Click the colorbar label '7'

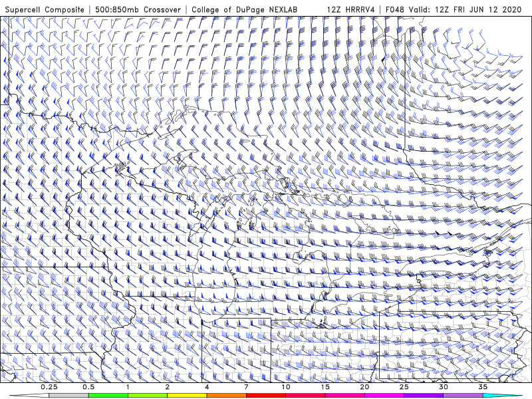(x=246, y=387)
